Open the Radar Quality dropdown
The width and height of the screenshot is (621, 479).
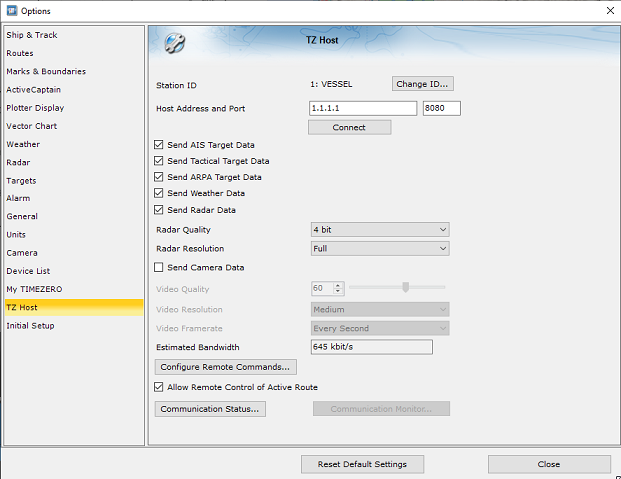pyautogui.click(x=380, y=229)
